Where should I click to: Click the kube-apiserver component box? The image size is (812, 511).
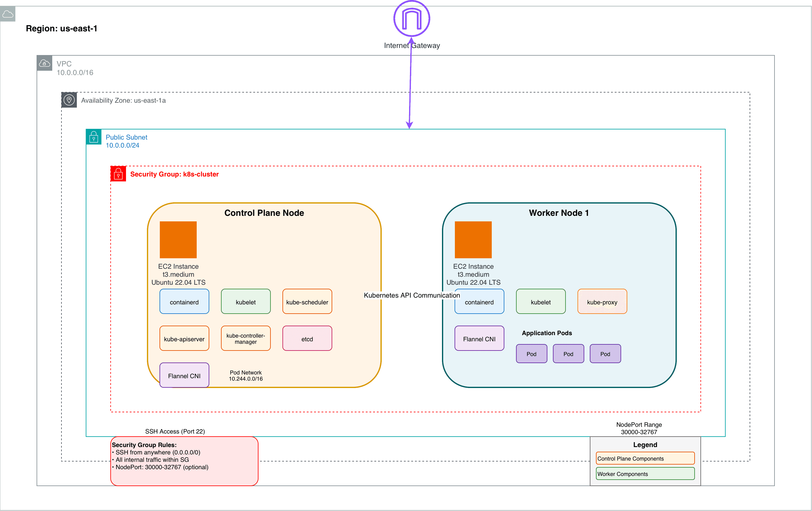(184, 338)
